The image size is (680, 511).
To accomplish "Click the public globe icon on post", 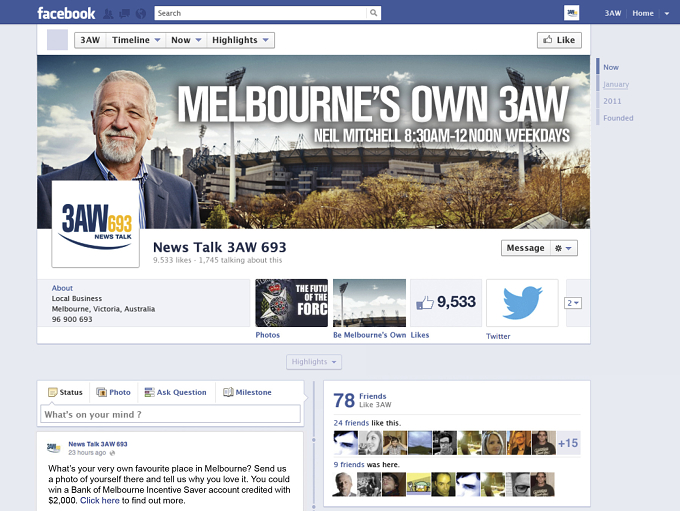I will 112,453.
